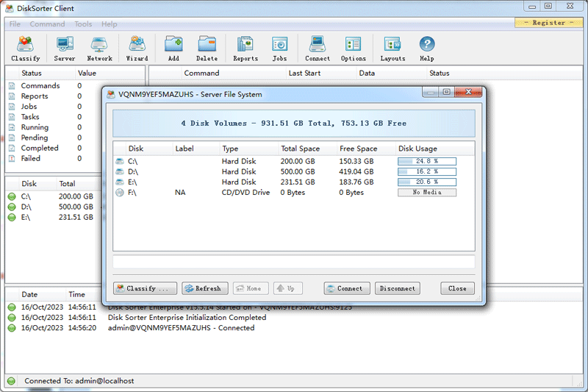Click green icon of the admin Connected log entry
The width and height of the screenshot is (588, 392).
pyautogui.click(x=12, y=328)
